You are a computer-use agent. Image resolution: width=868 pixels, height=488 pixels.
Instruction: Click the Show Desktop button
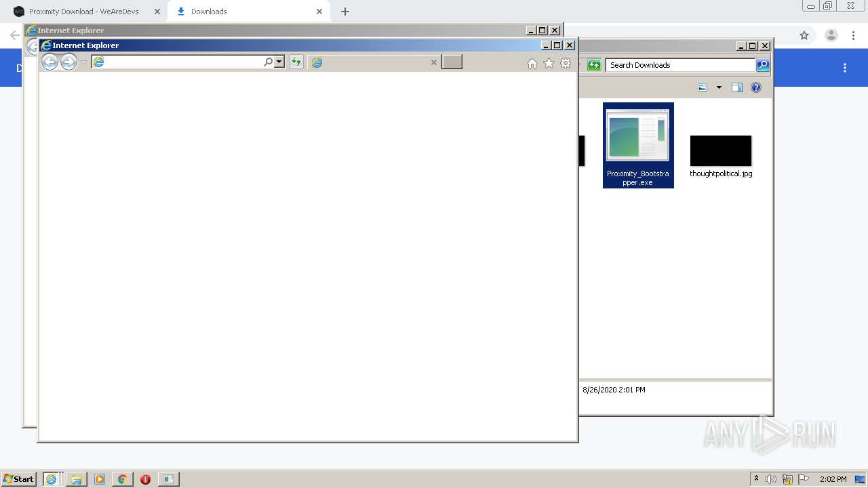pos(861,479)
